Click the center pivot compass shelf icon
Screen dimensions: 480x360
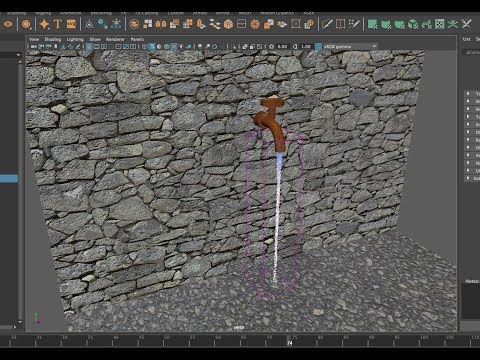point(89,24)
